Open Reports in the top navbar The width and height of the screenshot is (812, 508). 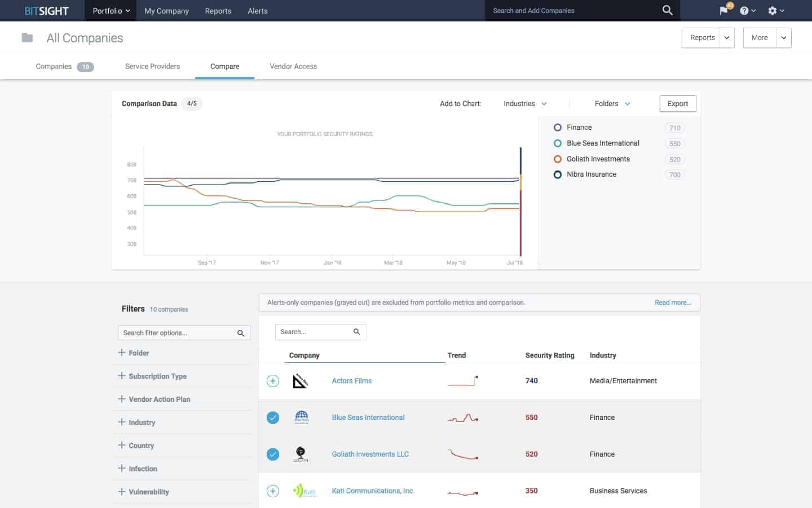[218, 11]
